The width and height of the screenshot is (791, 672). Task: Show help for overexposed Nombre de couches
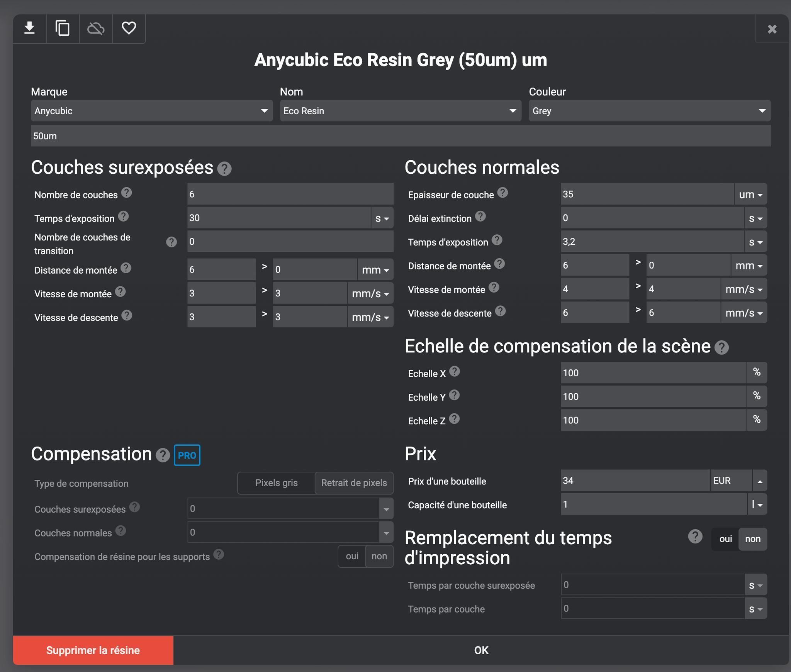(x=127, y=193)
